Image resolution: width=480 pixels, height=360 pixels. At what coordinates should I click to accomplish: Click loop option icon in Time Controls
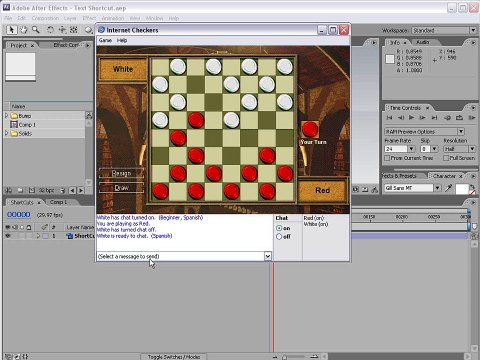(459, 118)
